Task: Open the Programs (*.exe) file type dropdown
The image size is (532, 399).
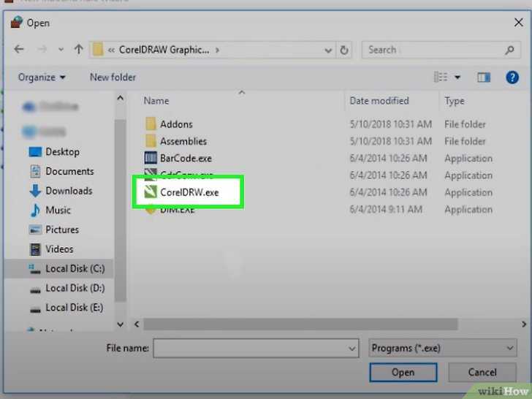Action: 442,348
